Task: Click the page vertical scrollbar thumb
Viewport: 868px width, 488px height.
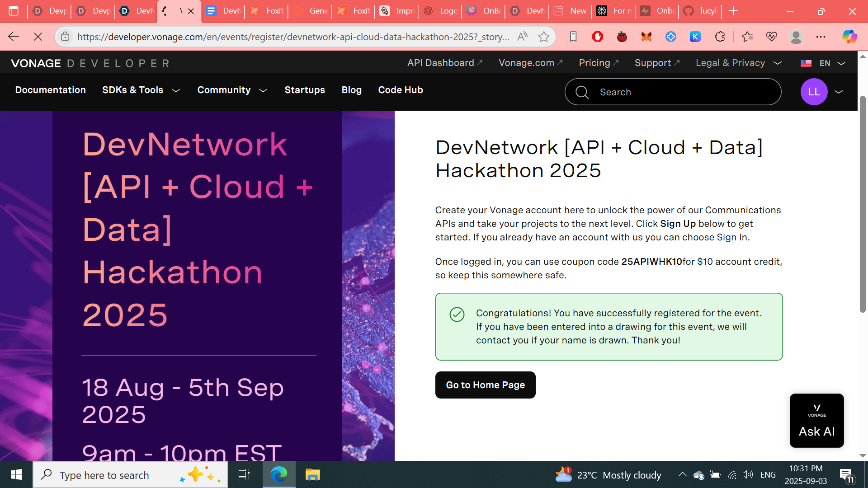Action: [x=863, y=203]
